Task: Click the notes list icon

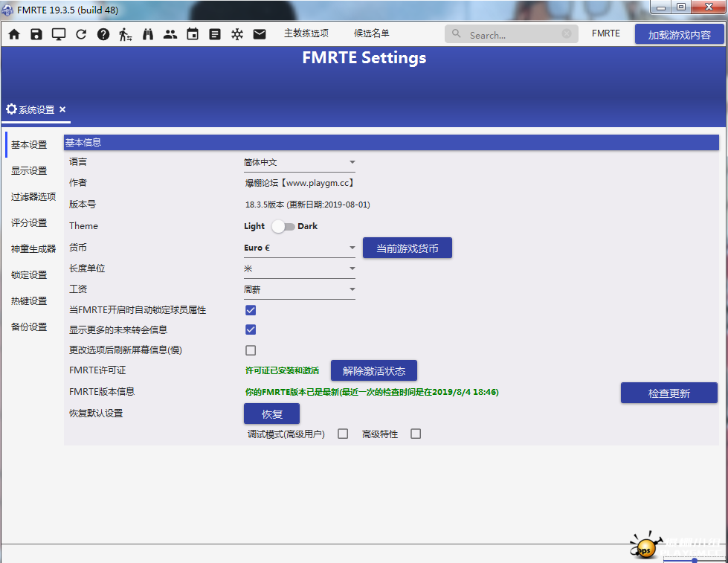Action: (214, 34)
